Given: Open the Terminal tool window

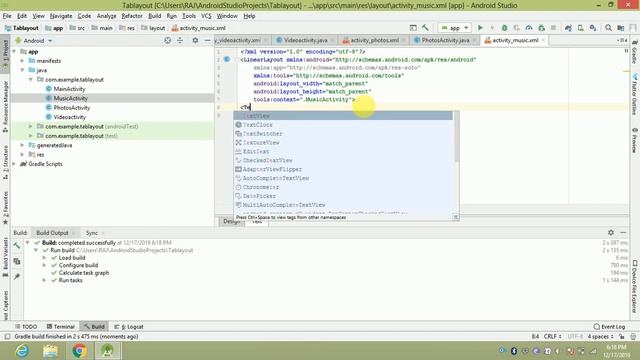Looking at the screenshot, I should pyautogui.click(x=60, y=327).
